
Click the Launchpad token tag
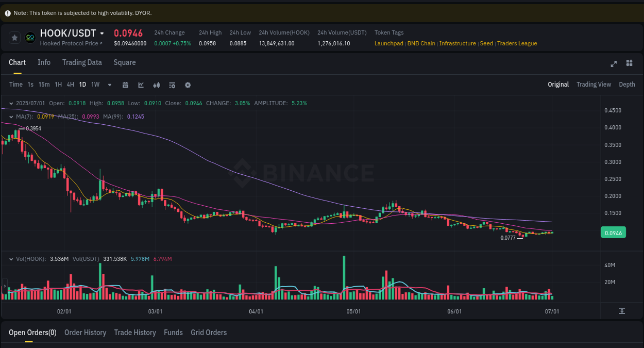[x=388, y=43]
